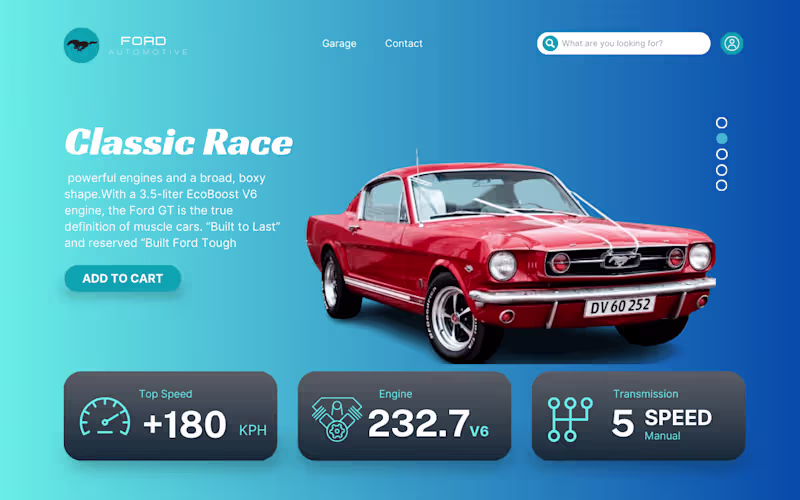The width and height of the screenshot is (800, 500).
Task: Select the fourth slide indicator dot
Action: click(x=721, y=170)
